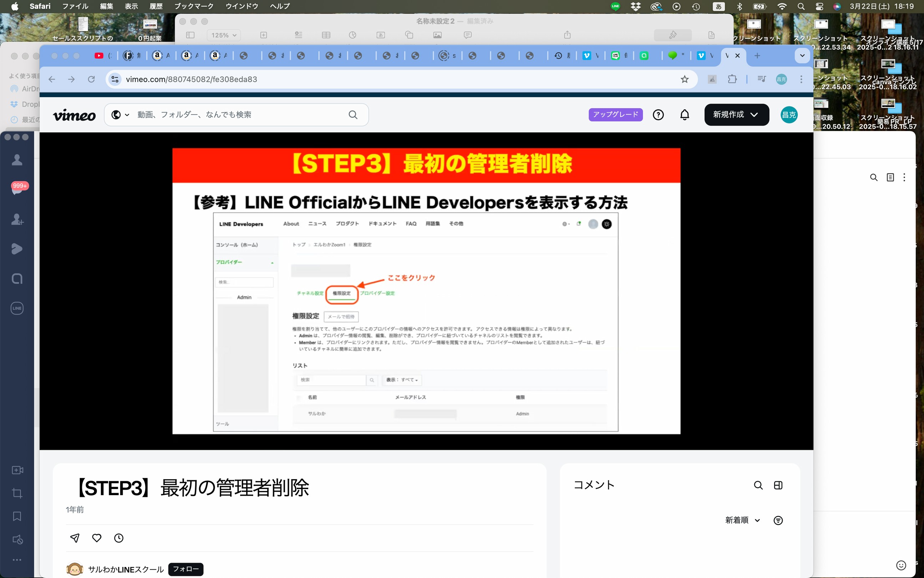
Task: Toggle the Pages sidebar view button
Action: click(190, 35)
